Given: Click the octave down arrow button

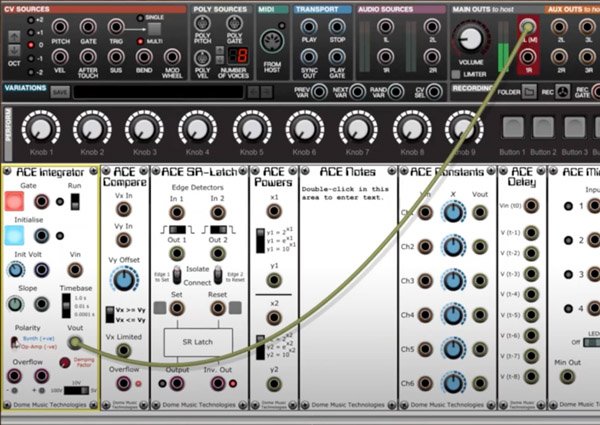Looking at the screenshot, I should pos(14,50).
